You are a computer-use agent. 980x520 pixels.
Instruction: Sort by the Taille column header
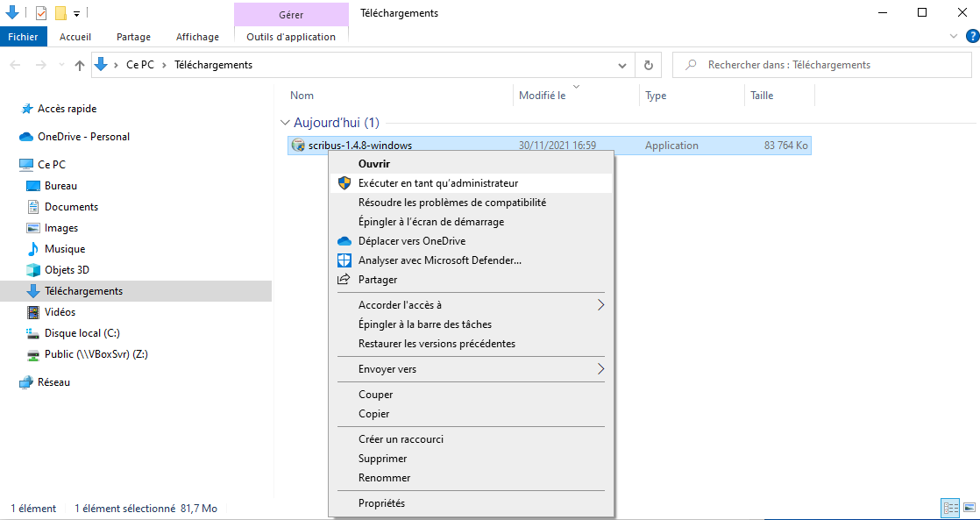(x=762, y=96)
